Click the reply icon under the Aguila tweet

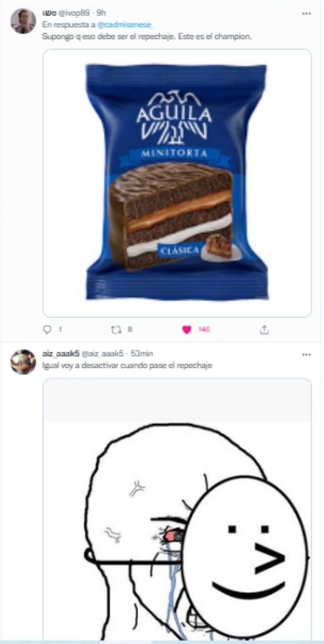point(47,330)
